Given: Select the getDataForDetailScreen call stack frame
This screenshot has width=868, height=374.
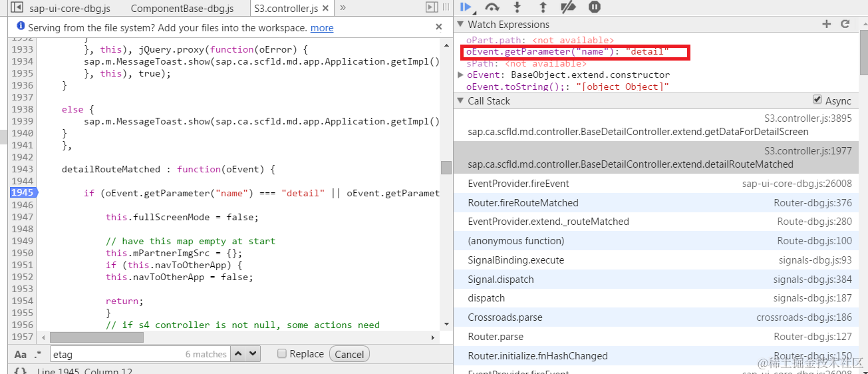Looking at the screenshot, I should (656, 125).
